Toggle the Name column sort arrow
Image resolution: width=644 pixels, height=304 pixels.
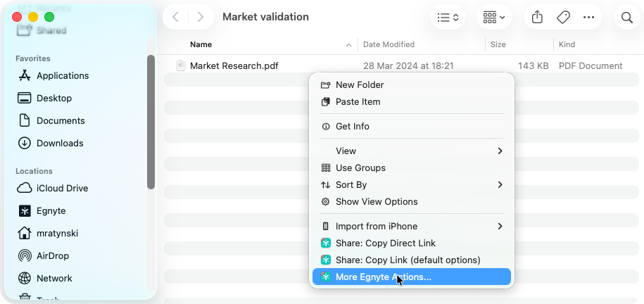pos(348,45)
